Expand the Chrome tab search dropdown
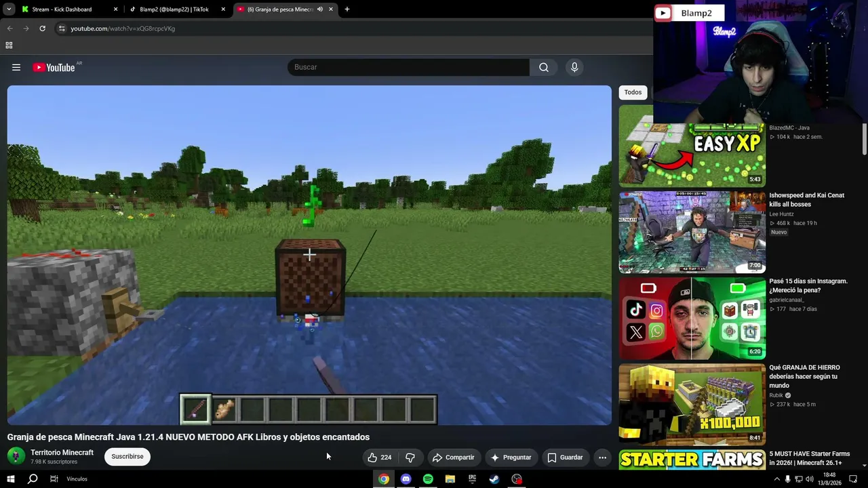 pyautogui.click(x=9, y=9)
